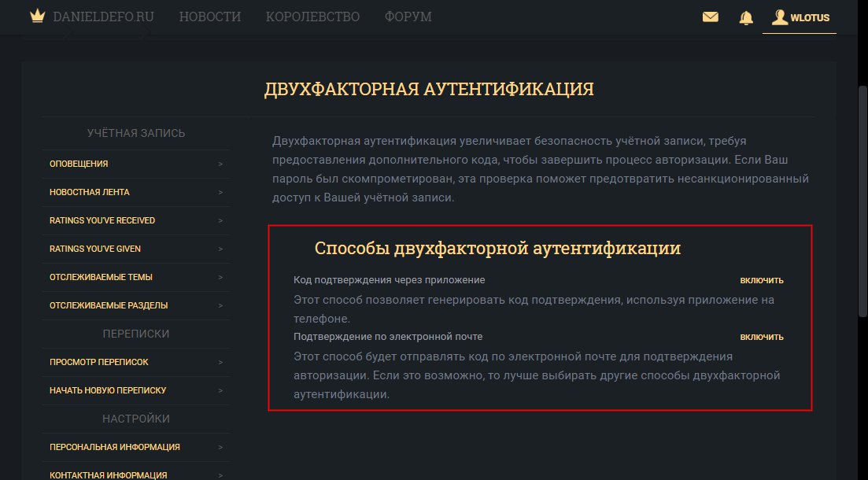
Task: Click chevron next to КОНТАКТНАЯ ИНФОРМАЦИЯ
Action: [220, 475]
